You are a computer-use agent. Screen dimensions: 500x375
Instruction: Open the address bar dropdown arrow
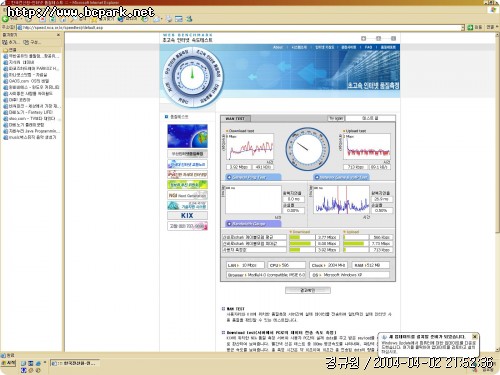[x=463, y=27]
